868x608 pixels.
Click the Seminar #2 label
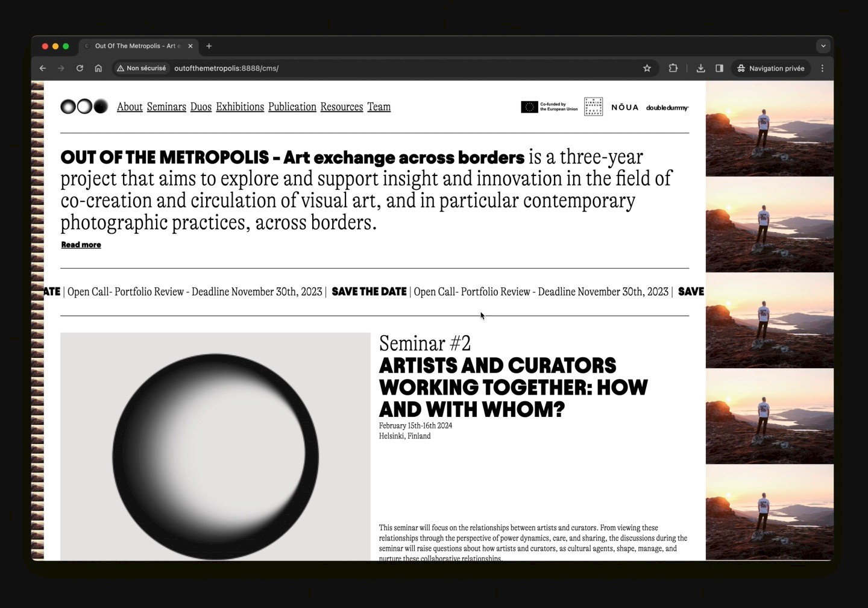click(x=425, y=343)
